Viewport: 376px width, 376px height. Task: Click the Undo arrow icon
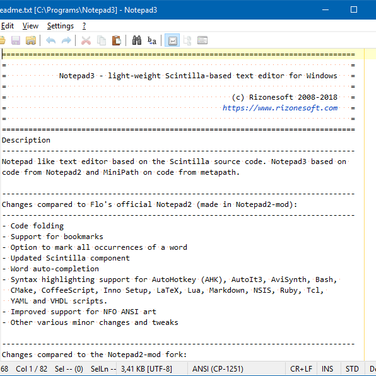point(51,41)
